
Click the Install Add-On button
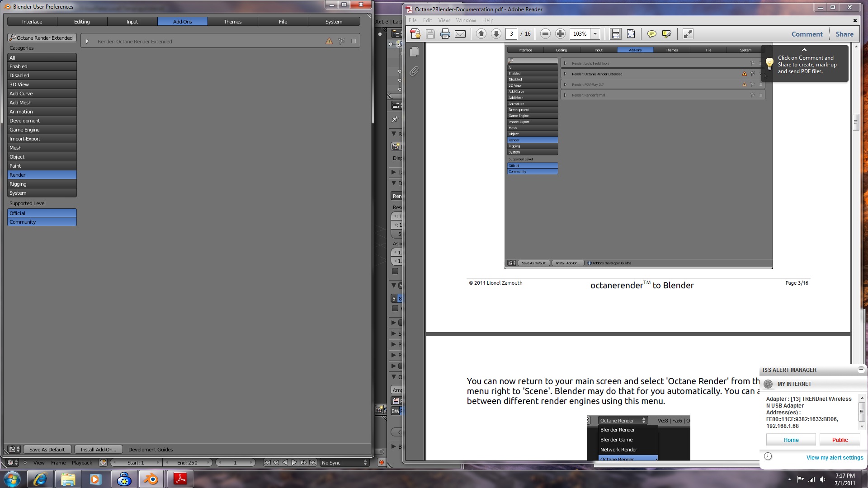click(98, 450)
